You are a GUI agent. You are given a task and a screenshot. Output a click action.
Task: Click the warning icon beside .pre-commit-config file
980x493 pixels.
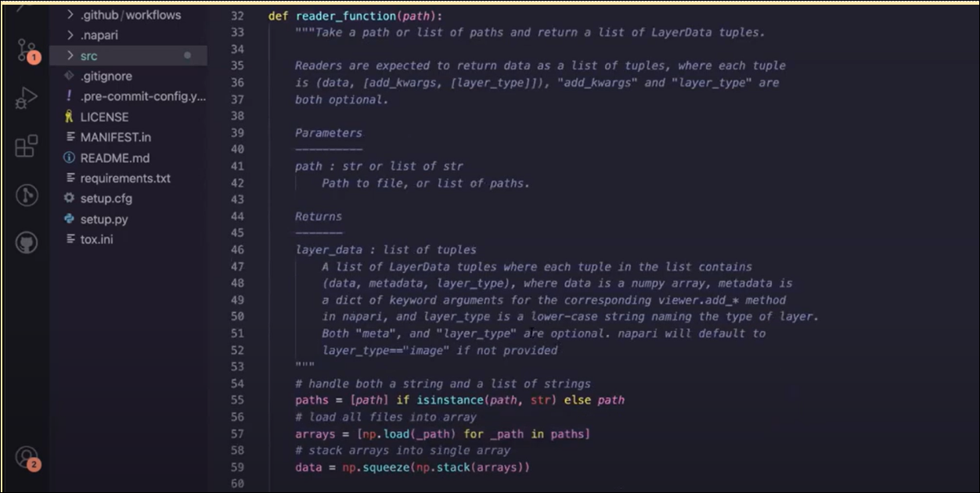coord(70,96)
